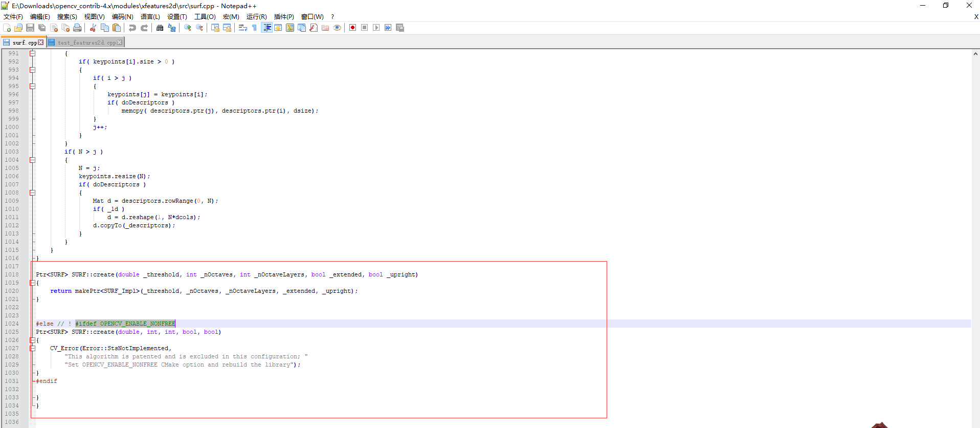Viewport: 980px width, 428px height.
Task: Open the 语言(L) menu
Action: pyautogui.click(x=150, y=17)
